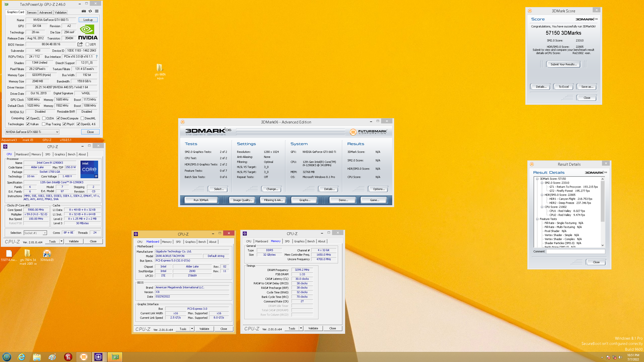
Task: Click the To Excel button
Action: point(563,87)
